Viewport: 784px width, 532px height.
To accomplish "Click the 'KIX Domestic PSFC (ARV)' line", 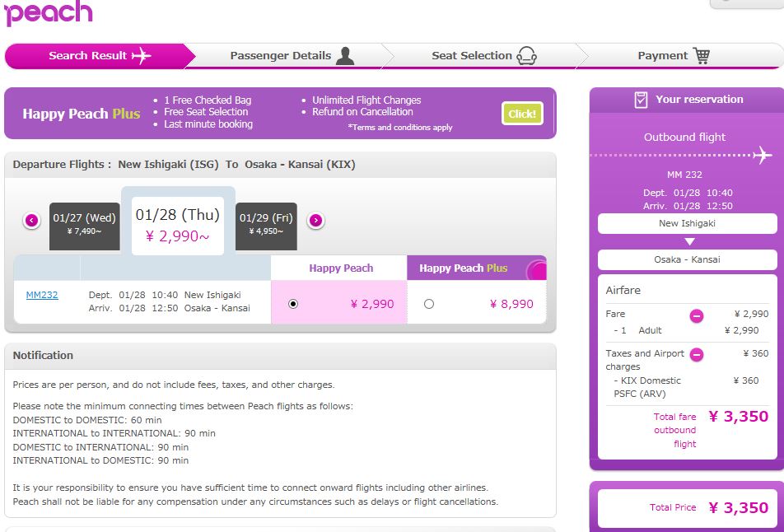I will pyautogui.click(x=647, y=387).
